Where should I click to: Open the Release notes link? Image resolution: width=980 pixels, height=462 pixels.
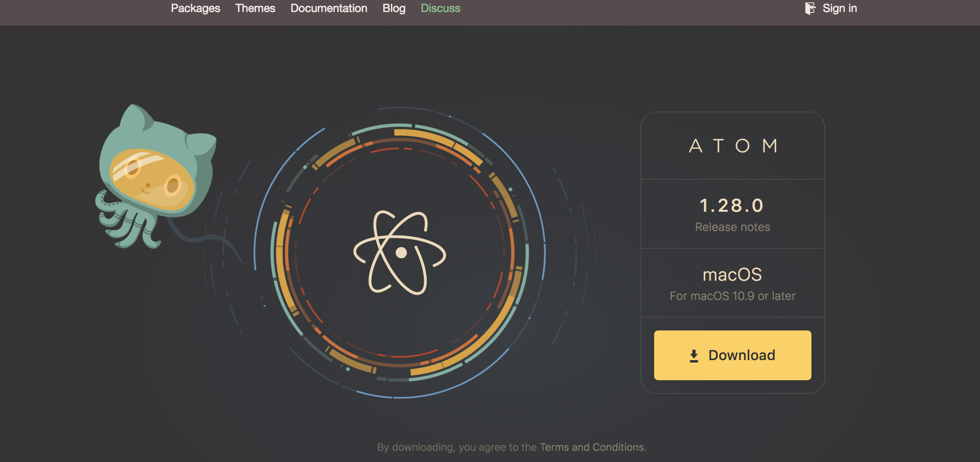pos(732,227)
